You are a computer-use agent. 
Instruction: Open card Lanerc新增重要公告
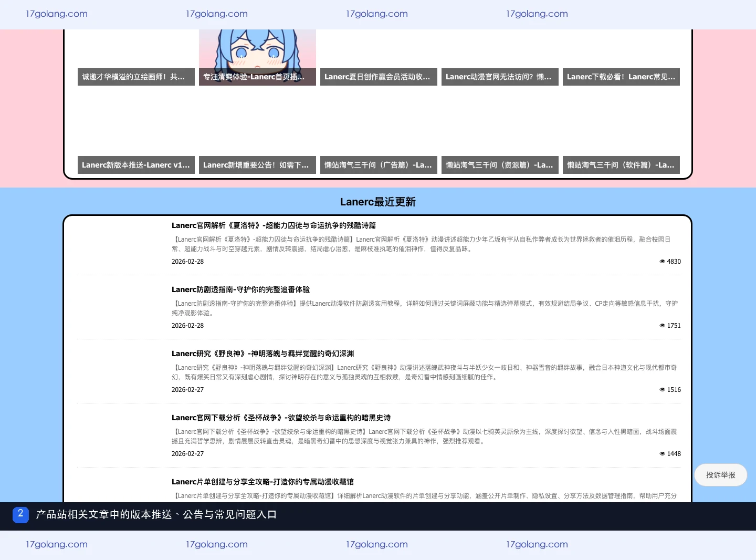[x=257, y=165]
